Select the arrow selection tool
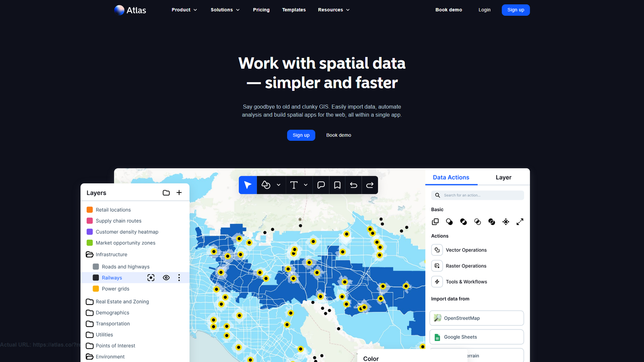Image resolution: width=644 pixels, height=362 pixels. tap(248, 185)
